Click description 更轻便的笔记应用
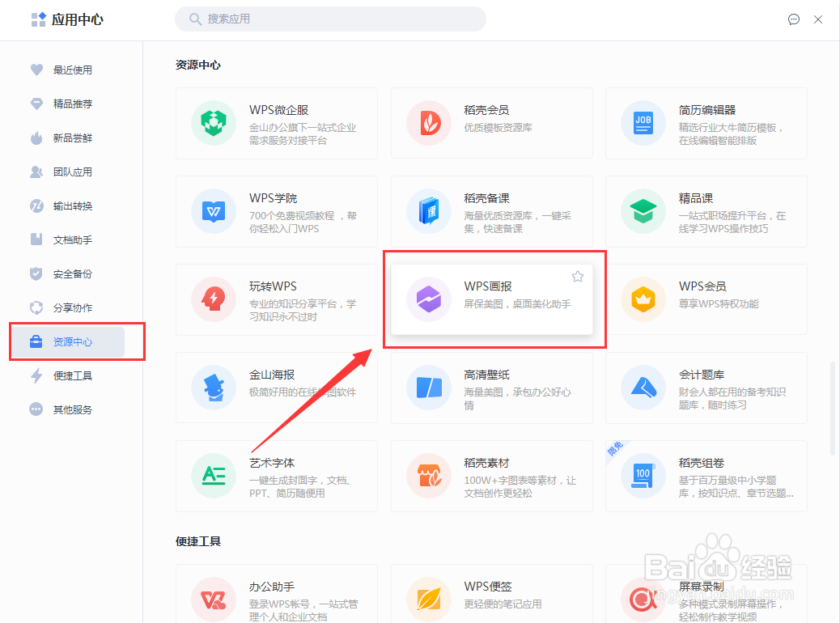This screenshot has width=840, height=623. click(x=503, y=604)
